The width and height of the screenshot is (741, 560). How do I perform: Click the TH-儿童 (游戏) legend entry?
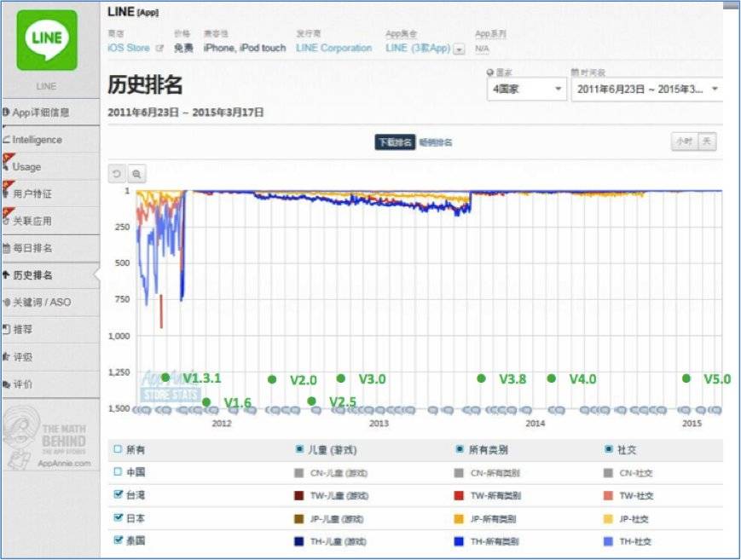tap(330, 541)
